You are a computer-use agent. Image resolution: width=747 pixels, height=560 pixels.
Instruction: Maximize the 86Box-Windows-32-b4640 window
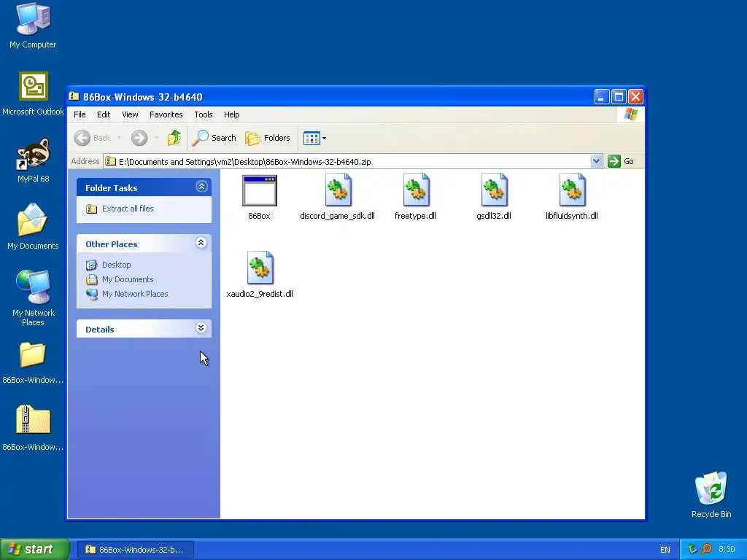pyautogui.click(x=619, y=97)
